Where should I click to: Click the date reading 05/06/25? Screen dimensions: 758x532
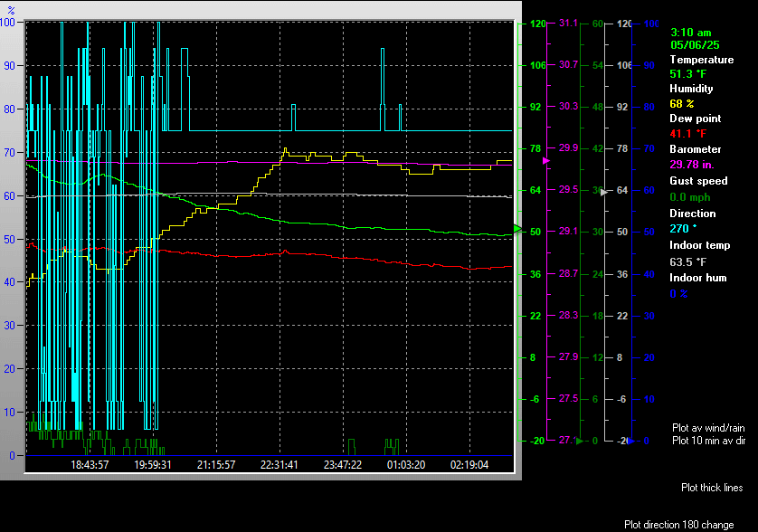[695, 45]
